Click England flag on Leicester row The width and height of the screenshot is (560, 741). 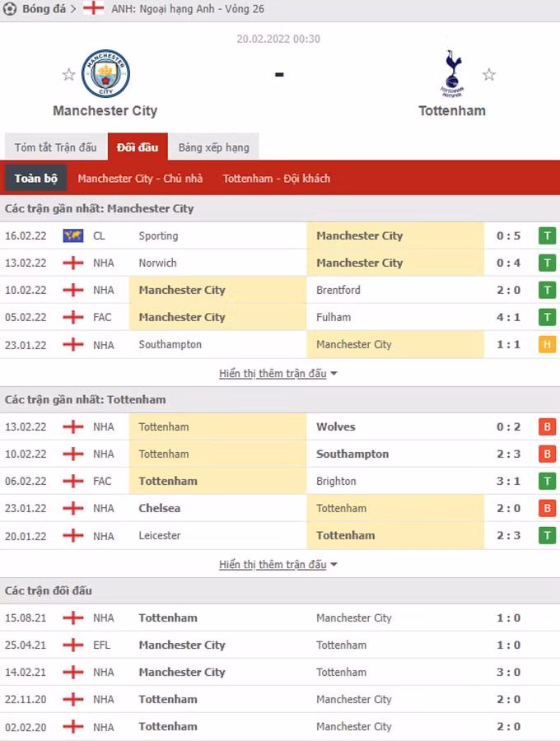[x=73, y=535]
